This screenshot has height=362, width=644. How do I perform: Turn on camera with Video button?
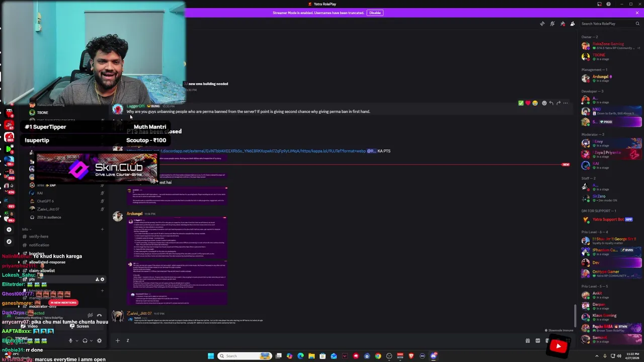click(30, 326)
